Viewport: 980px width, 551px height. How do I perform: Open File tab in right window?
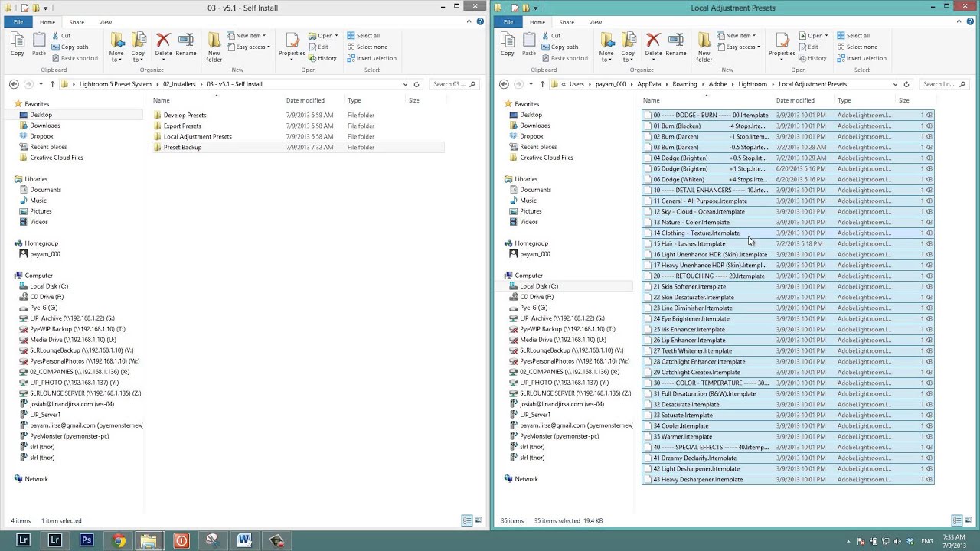[x=508, y=22]
